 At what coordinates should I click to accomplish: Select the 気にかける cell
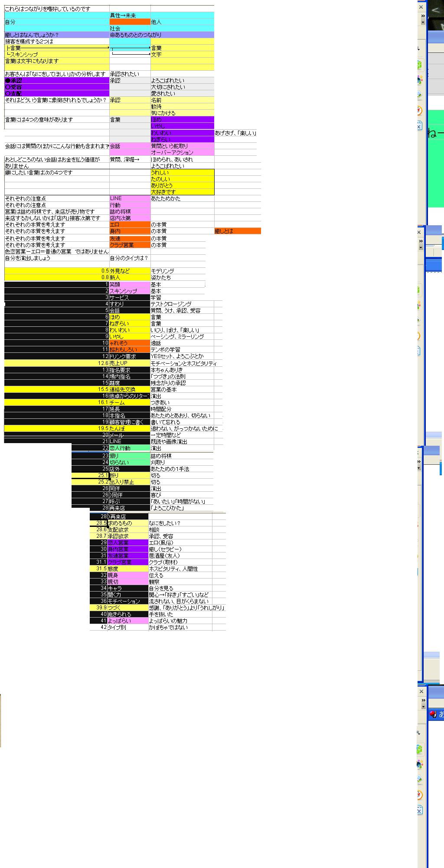coord(182,113)
